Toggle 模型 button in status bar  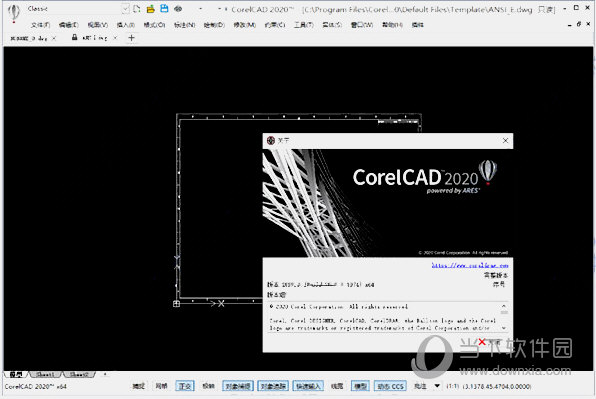coord(360,386)
